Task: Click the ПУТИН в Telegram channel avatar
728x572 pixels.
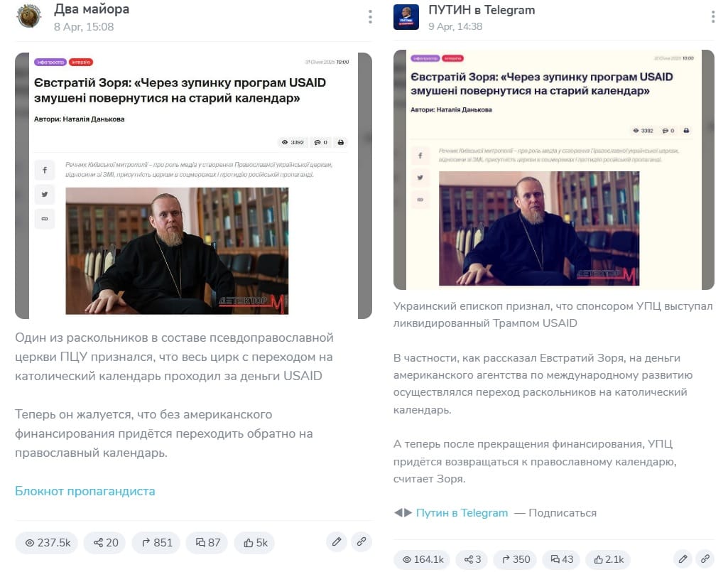Action: click(406, 17)
